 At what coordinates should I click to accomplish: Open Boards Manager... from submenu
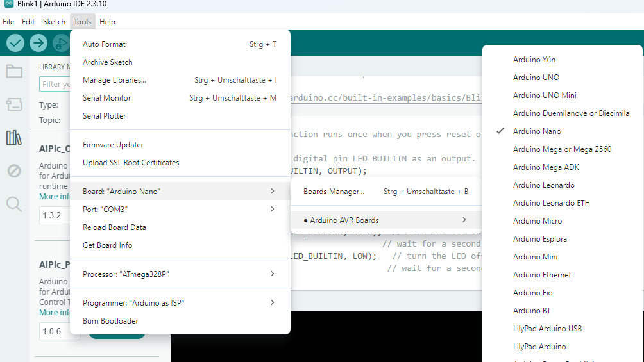[386, 192]
